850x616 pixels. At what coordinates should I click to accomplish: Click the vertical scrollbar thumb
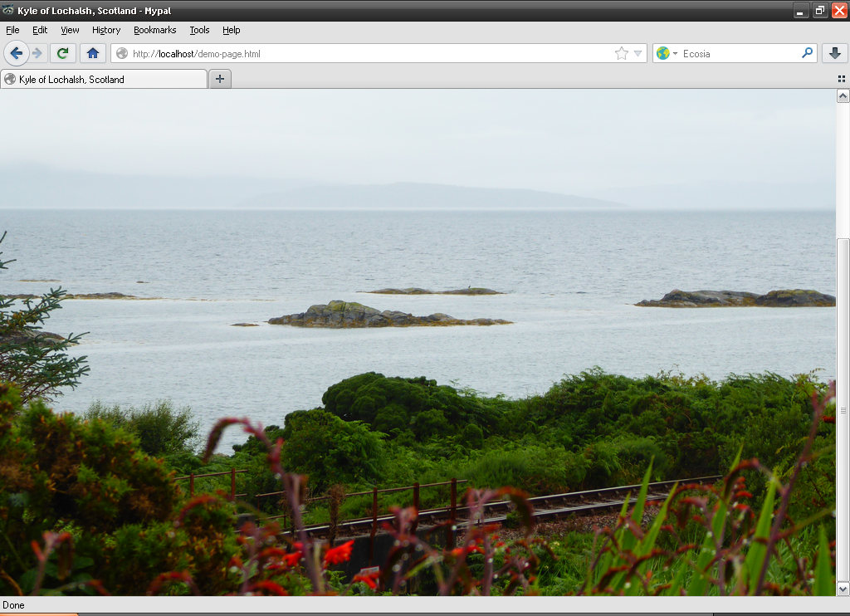[843, 410]
